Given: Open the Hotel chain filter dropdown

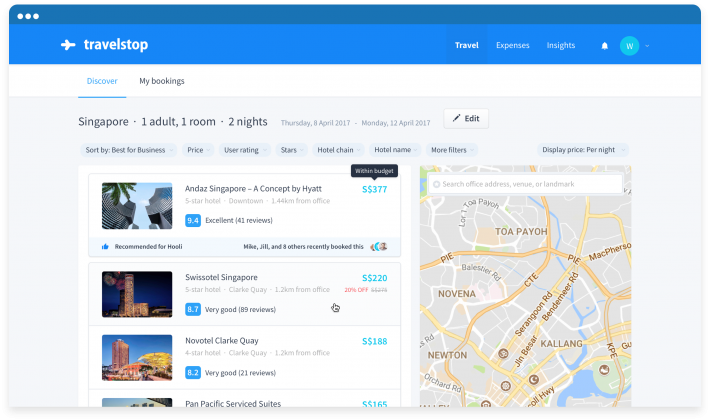Looking at the screenshot, I should 337,150.
